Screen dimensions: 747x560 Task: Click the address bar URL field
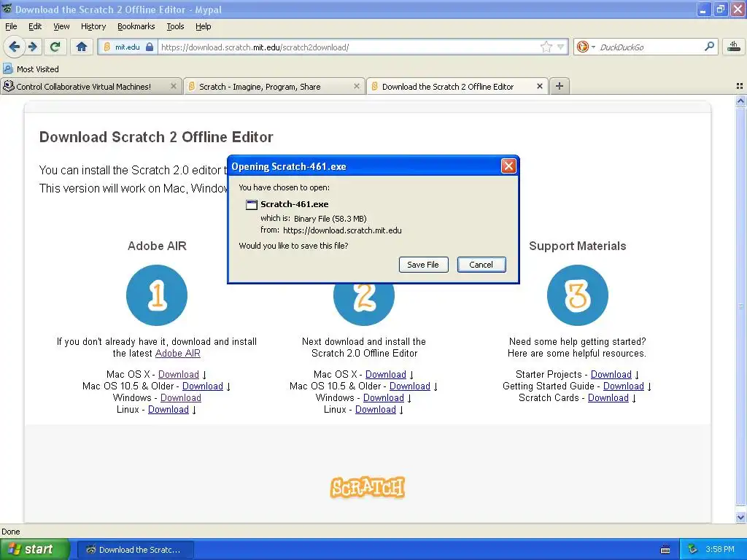coord(348,47)
